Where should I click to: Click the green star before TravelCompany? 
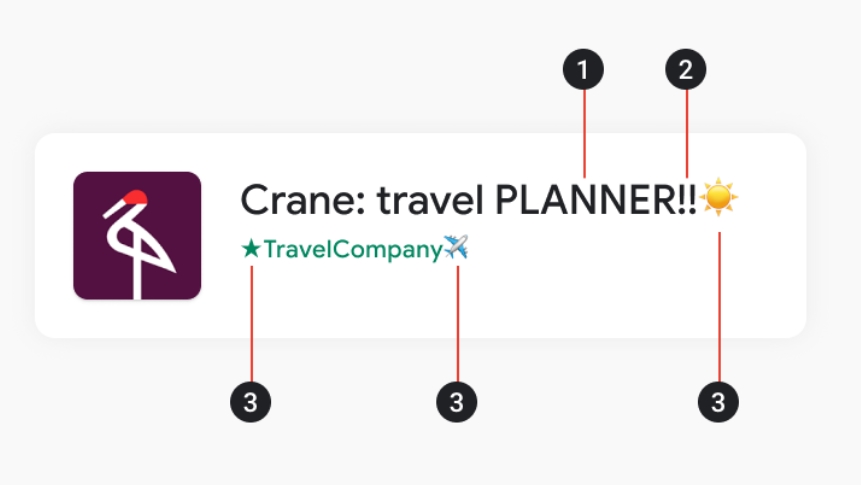(x=251, y=249)
